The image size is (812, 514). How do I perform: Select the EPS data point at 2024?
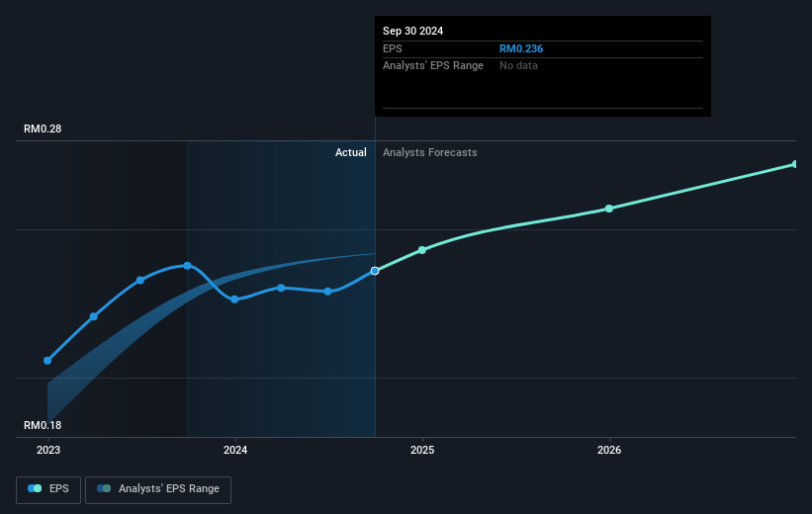coord(234,300)
